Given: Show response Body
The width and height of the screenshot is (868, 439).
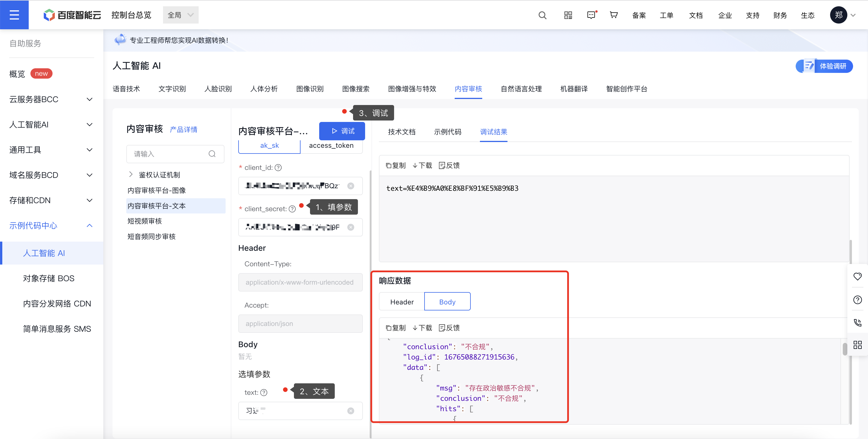Looking at the screenshot, I should click(x=447, y=302).
